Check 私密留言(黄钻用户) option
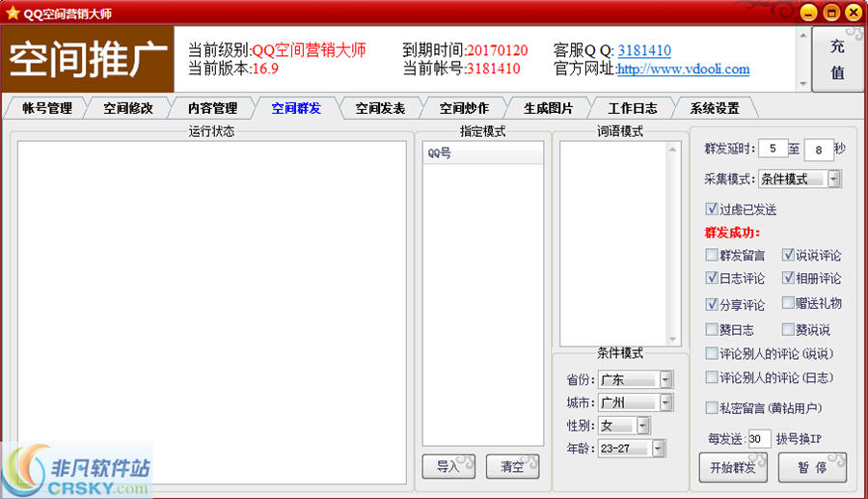The width and height of the screenshot is (868, 499). click(x=712, y=407)
